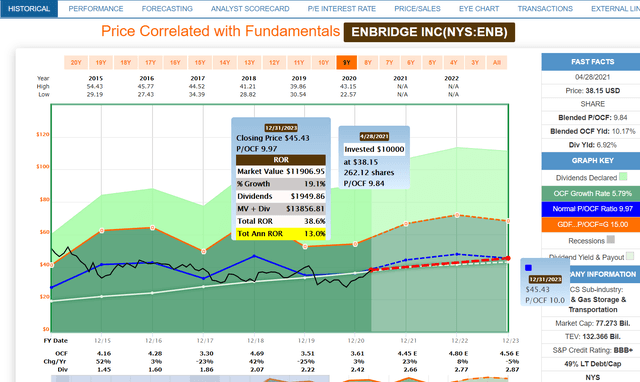Viewport: 640px width, 382px height.
Task: Switch to the PERFORMANCE tab
Action: tap(96, 9)
